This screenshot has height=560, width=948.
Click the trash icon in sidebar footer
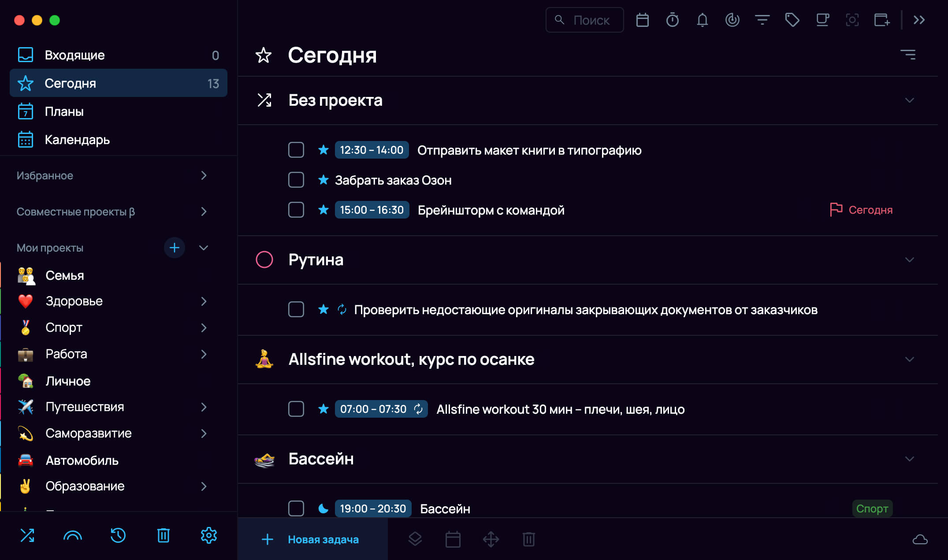click(163, 535)
